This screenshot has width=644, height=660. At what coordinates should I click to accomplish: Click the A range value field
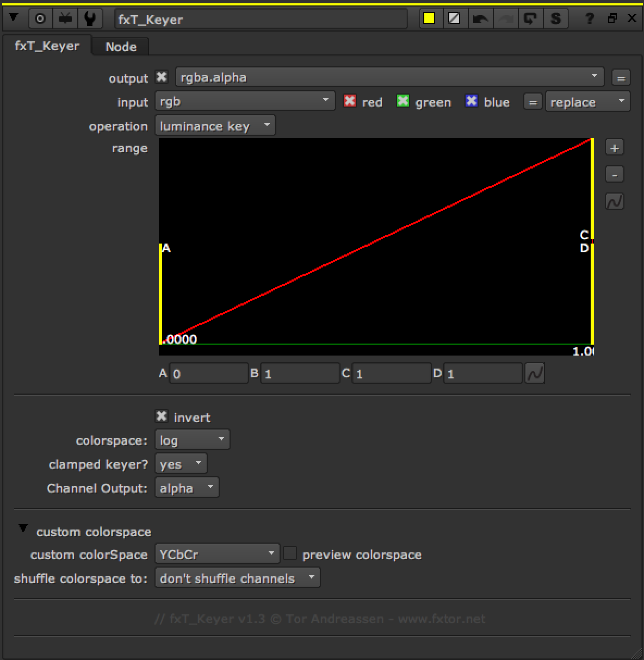tap(208, 374)
